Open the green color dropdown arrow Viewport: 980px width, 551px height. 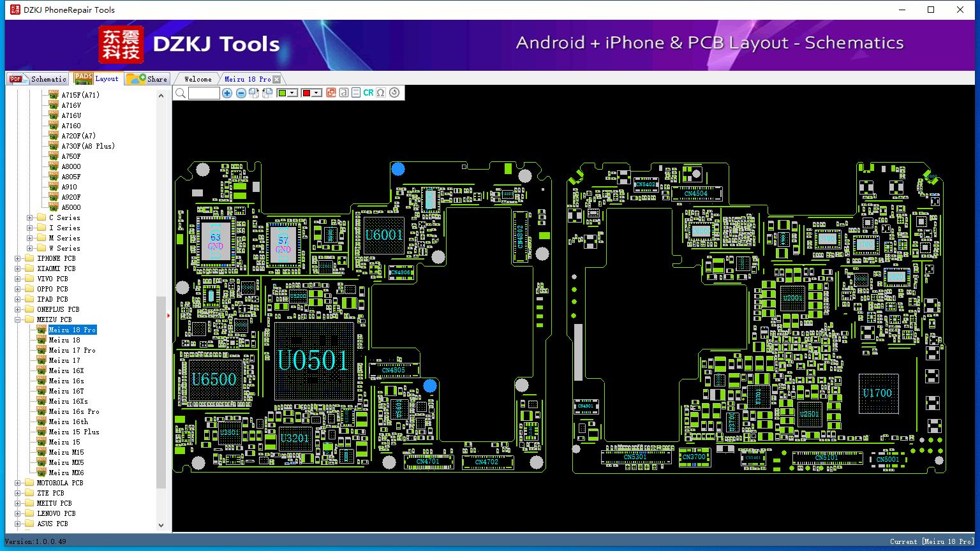[292, 93]
